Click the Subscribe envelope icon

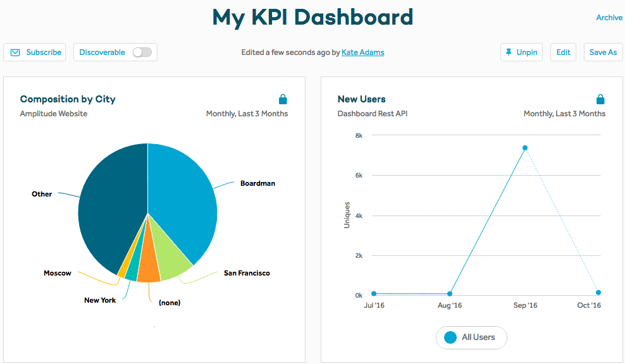pos(15,52)
